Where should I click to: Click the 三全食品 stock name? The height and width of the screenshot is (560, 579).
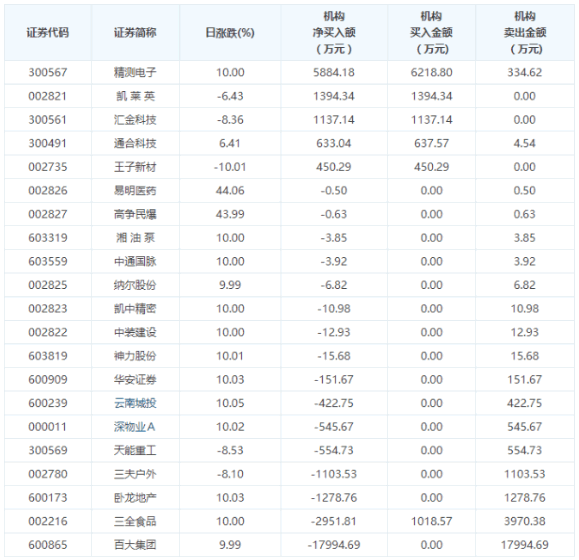click(135, 521)
